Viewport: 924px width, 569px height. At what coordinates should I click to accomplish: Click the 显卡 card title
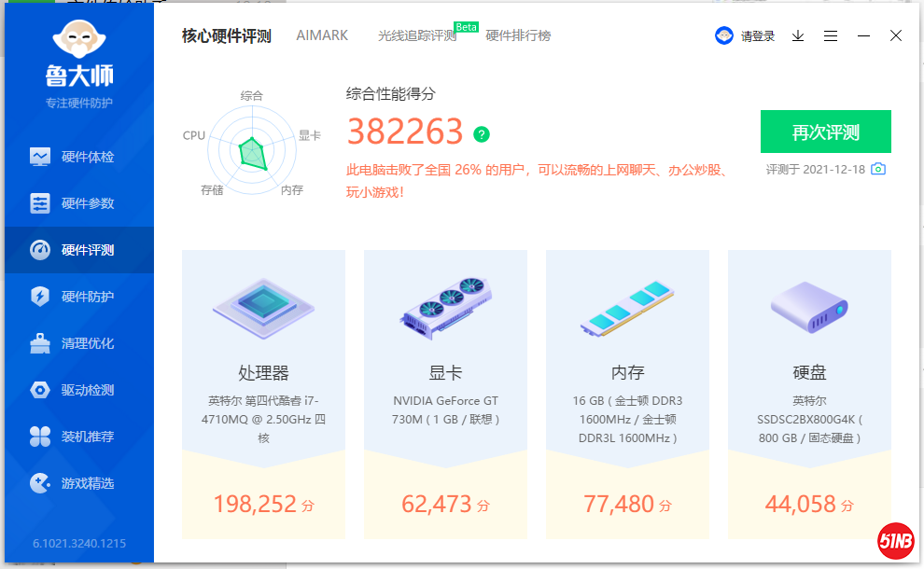click(x=445, y=373)
